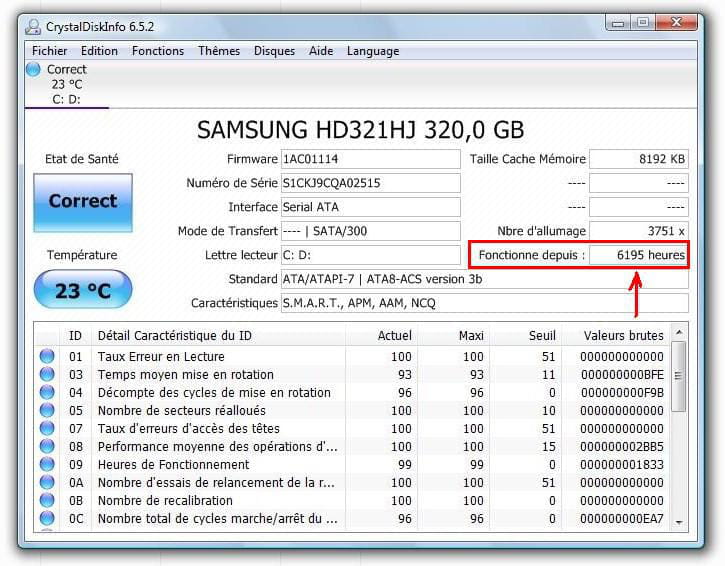Click the 3751 x power-on count field
The height and width of the screenshot is (566, 725).
point(639,231)
